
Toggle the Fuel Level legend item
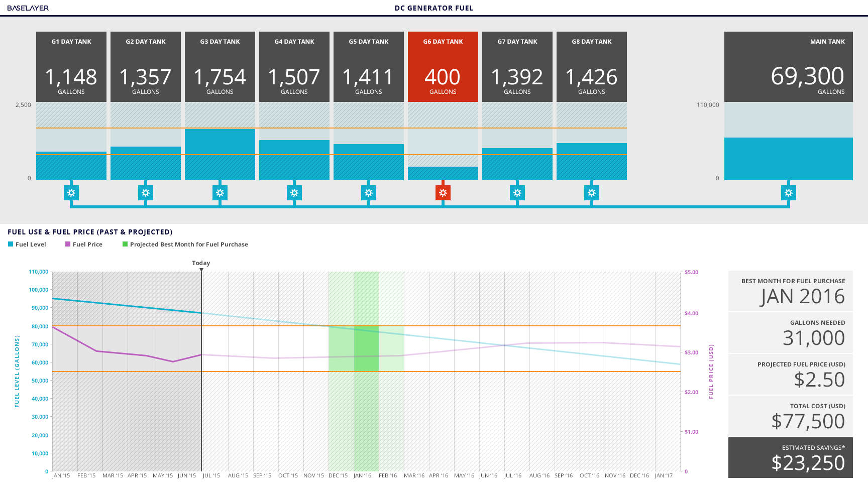[x=27, y=244]
